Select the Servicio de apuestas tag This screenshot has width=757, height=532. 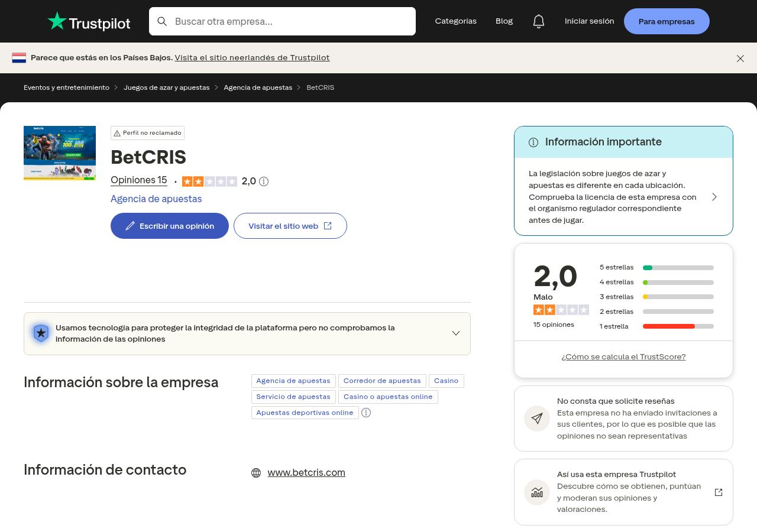[293, 397]
